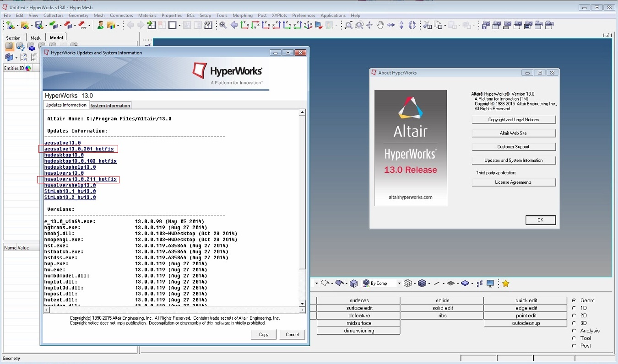
Task: Click OK in About HyperWorks dialog
Action: [540, 220]
